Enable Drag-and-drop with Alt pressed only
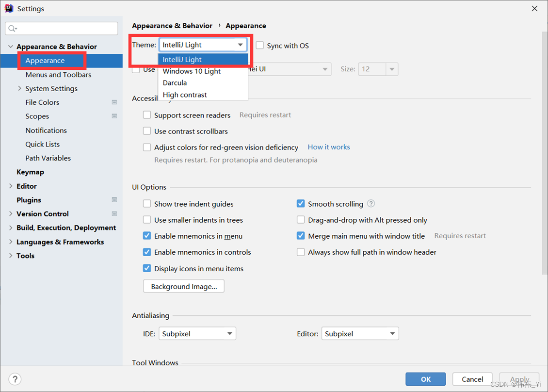548x392 pixels. click(x=301, y=220)
